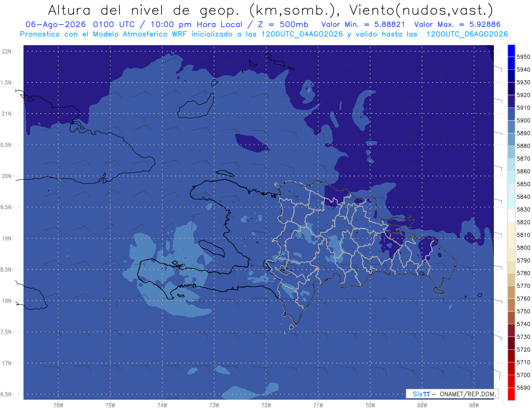Click the '5730' colorbar label
The width and height of the screenshot is (532, 411).
click(523, 337)
